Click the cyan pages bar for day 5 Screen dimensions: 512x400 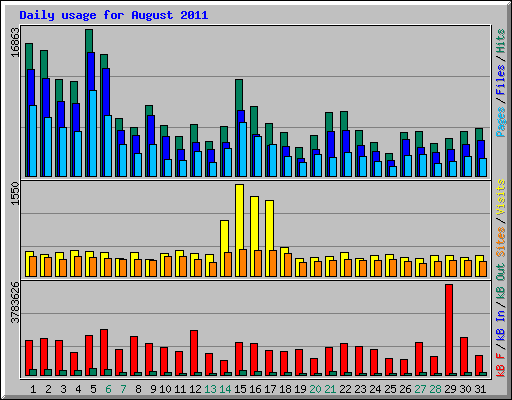pyautogui.click(x=93, y=133)
